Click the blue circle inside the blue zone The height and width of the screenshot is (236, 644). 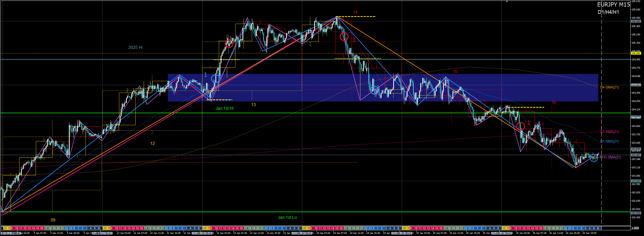tap(374, 90)
